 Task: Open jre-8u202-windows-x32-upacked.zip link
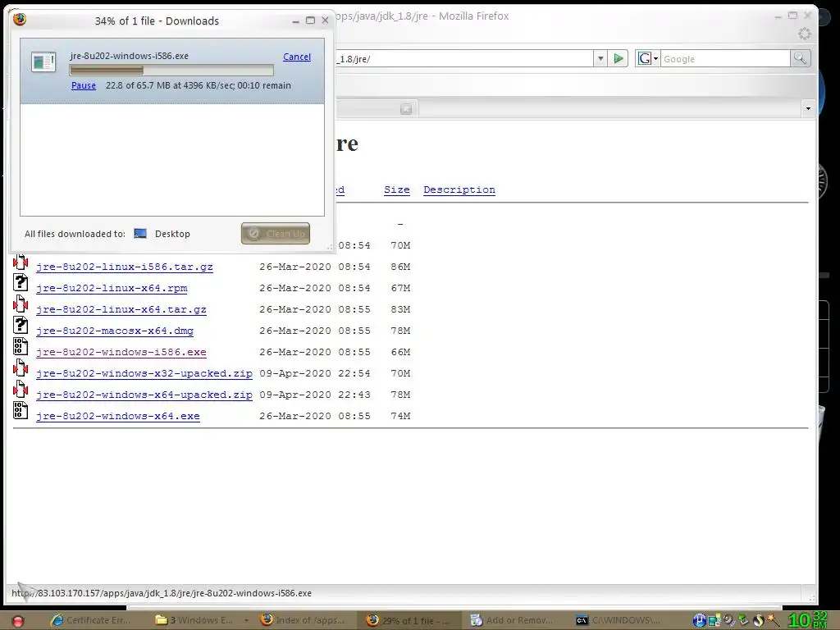click(144, 373)
